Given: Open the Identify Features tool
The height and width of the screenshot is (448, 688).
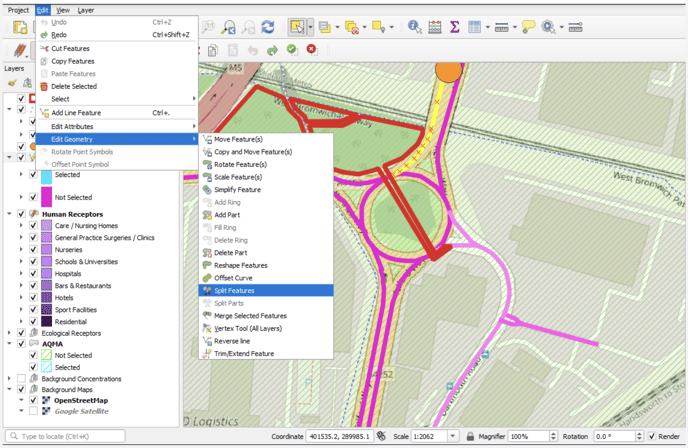Looking at the screenshot, I should (x=415, y=27).
